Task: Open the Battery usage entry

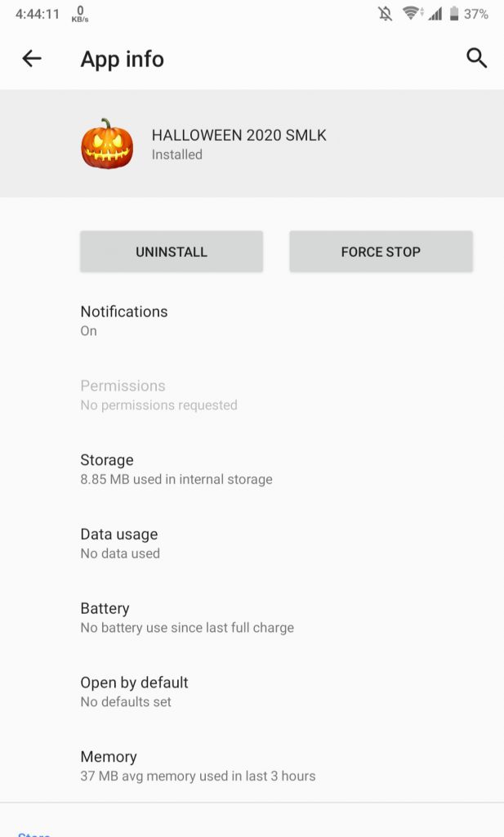Action: point(252,618)
